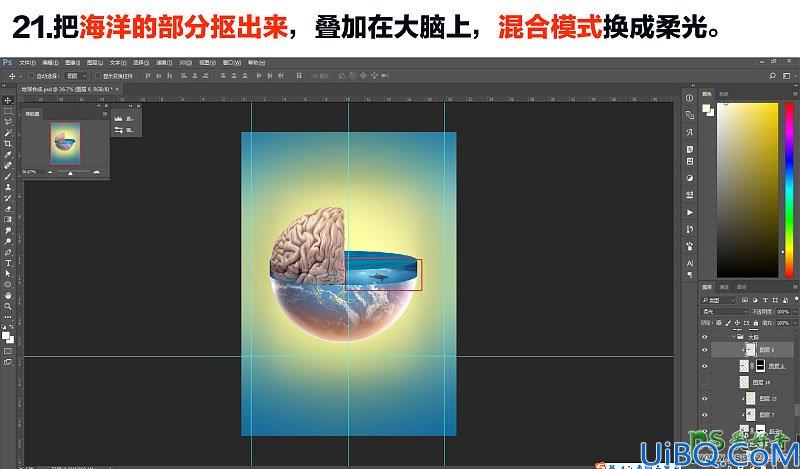Pick a hue on the spectrum slider

pyautogui.click(x=789, y=189)
